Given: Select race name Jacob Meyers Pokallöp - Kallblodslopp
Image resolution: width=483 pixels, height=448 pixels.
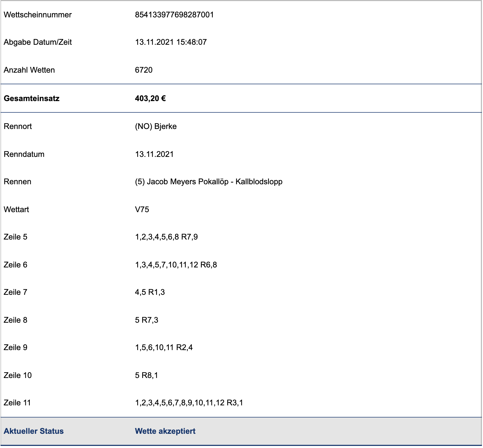Looking at the screenshot, I should tap(215, 182).
